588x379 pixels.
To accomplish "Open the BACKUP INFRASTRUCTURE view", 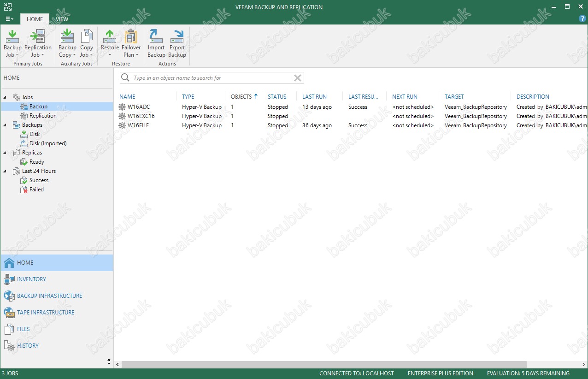I will tap(50, 296).
